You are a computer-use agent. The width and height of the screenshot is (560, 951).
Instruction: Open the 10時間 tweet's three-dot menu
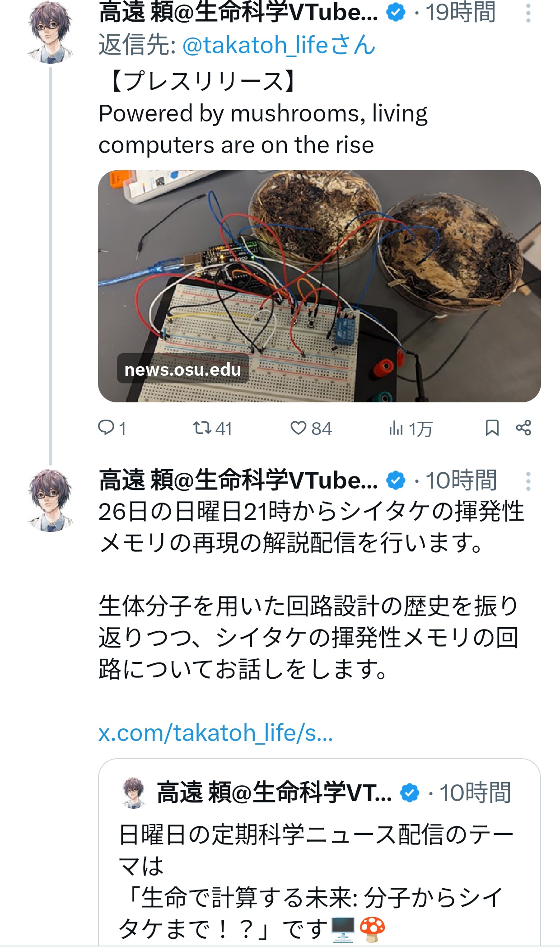(x=528, y=481)
